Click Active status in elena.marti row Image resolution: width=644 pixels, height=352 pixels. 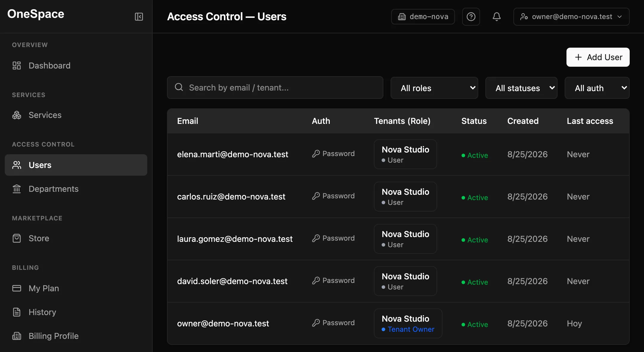[475, 155]
